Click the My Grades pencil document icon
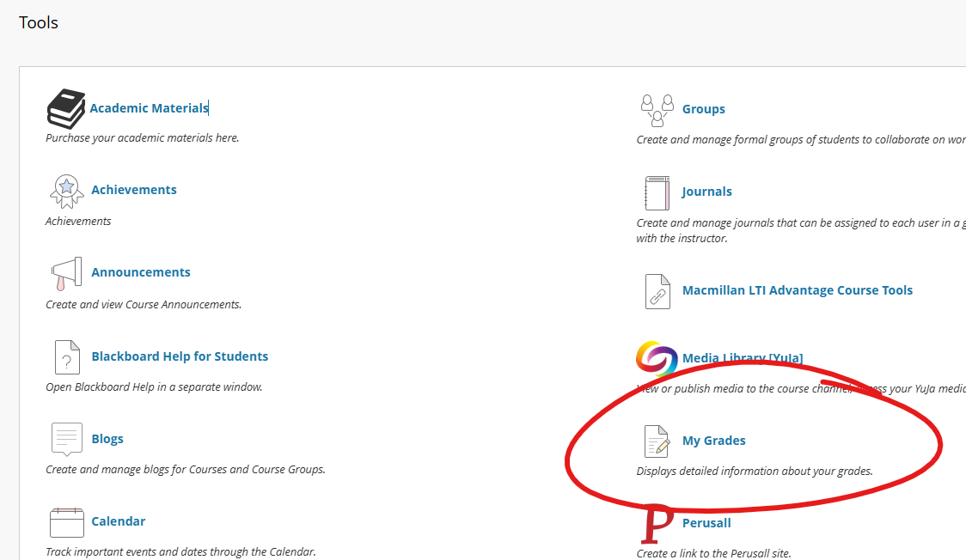Screen dimensions: 966x560 (657, 441)
